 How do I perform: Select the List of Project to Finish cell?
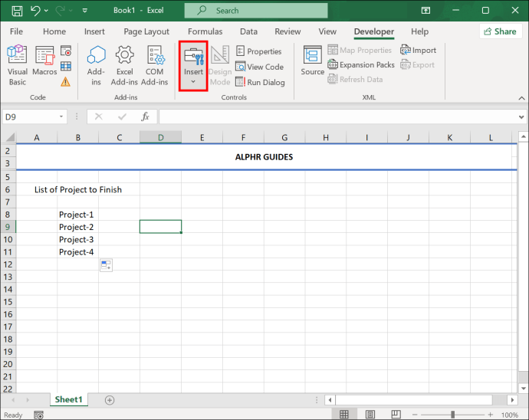click(78, 189)
